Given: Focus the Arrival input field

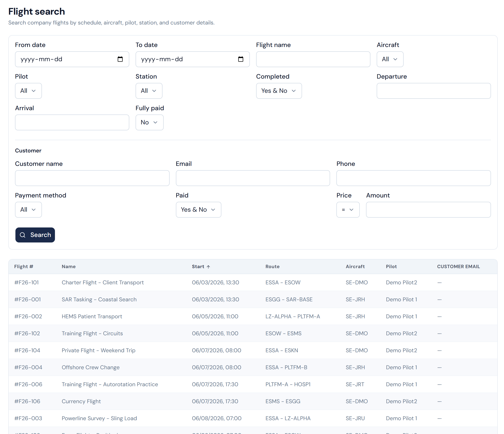Looking at the screenshot, I should [x=72, y=122].
